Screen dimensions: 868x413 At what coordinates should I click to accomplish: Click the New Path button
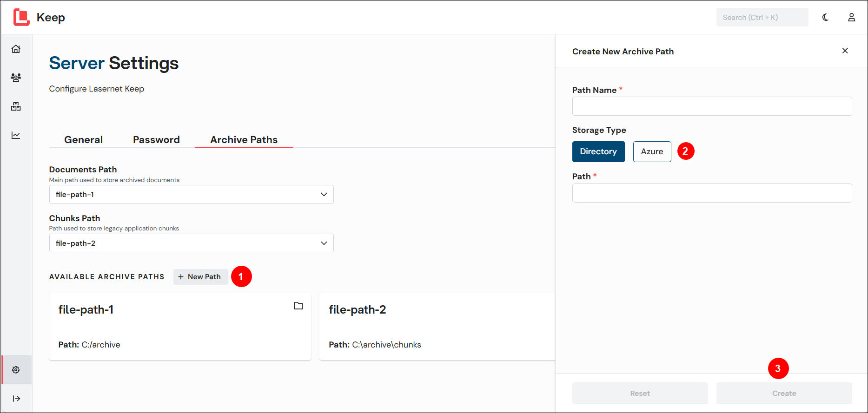(x=200, y=277)
